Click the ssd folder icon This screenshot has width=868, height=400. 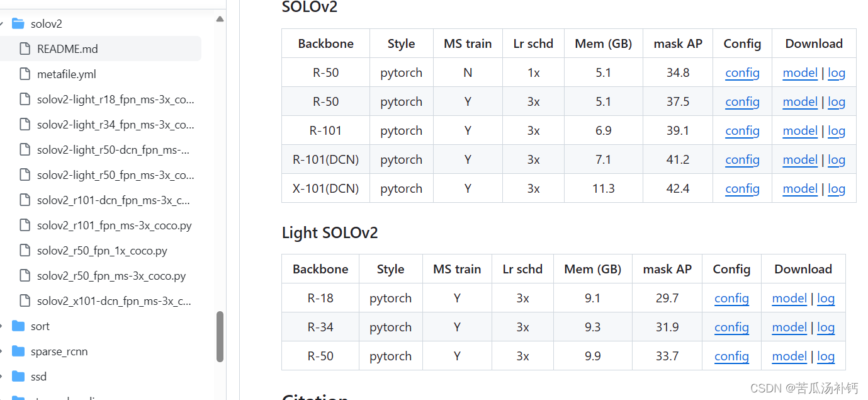[x=17, y=376]
